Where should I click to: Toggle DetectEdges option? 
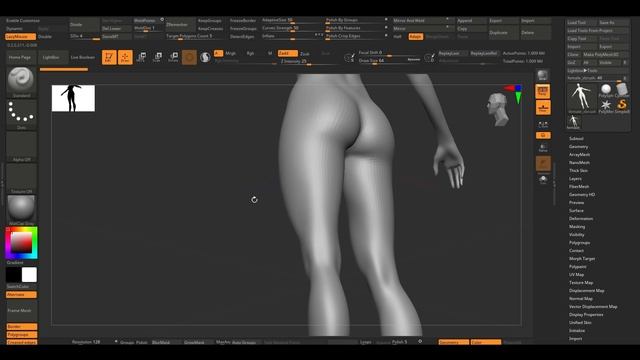tap(242, 37)
